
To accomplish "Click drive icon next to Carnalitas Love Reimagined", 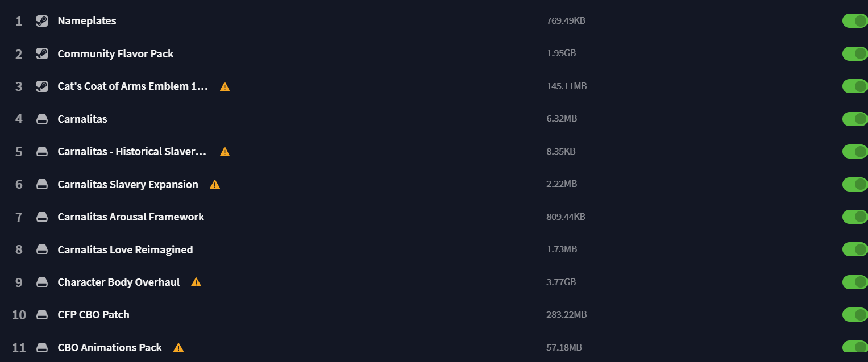I will [41, 249].
